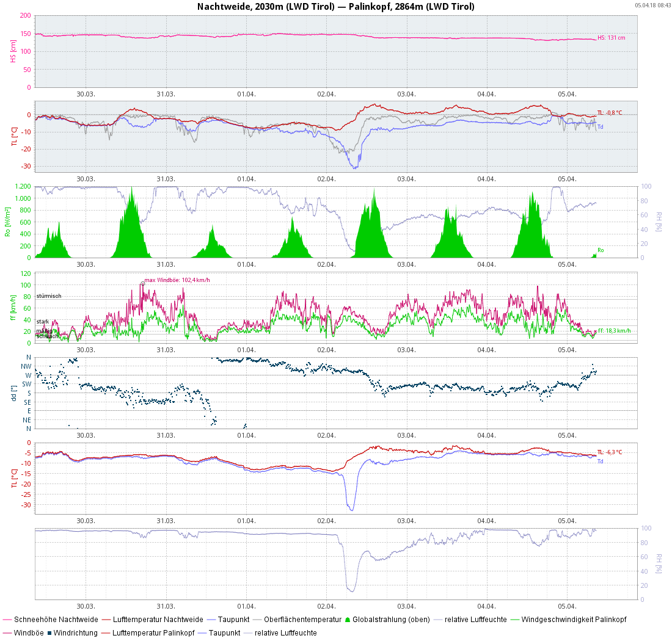
Task: Click the timestamp 05.04.18 08:43
Action: (x=652, y=5)
